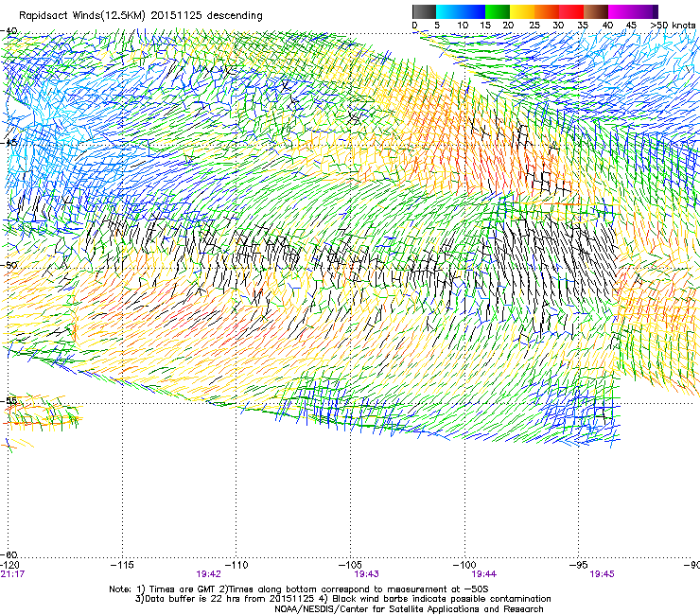Click the NOAA/NESDIS credit line
The height and width of the screenshot is (615, 700).
tap(409, 609)
